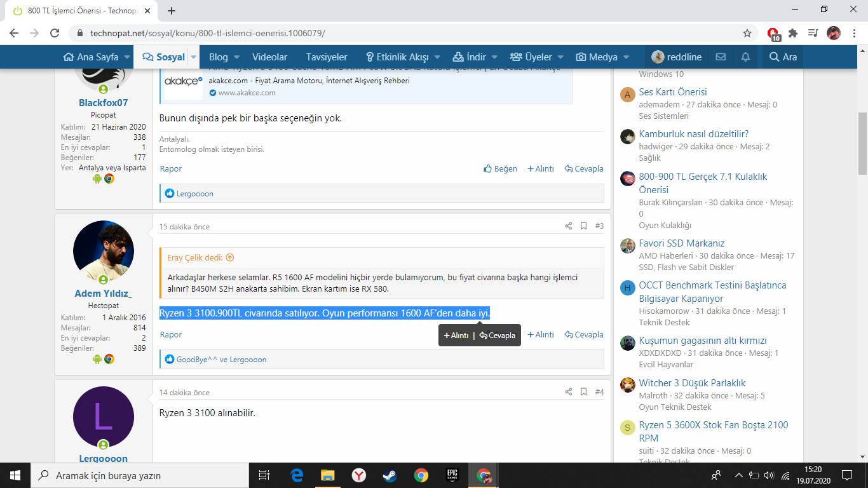The width and height of the screenshot is (868, 488).
Task: Report Adem Yıldız_'s post with Rapor
Action: click(171, 335)
